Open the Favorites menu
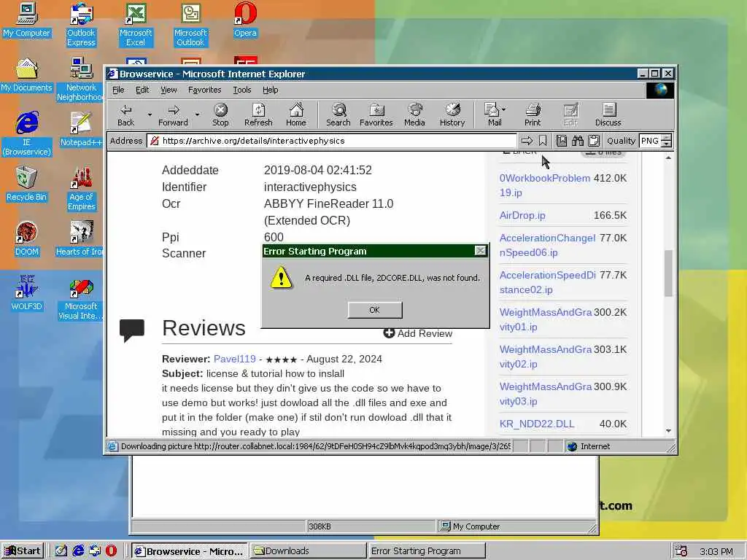747x560 pixels. [x=204, y=90]
